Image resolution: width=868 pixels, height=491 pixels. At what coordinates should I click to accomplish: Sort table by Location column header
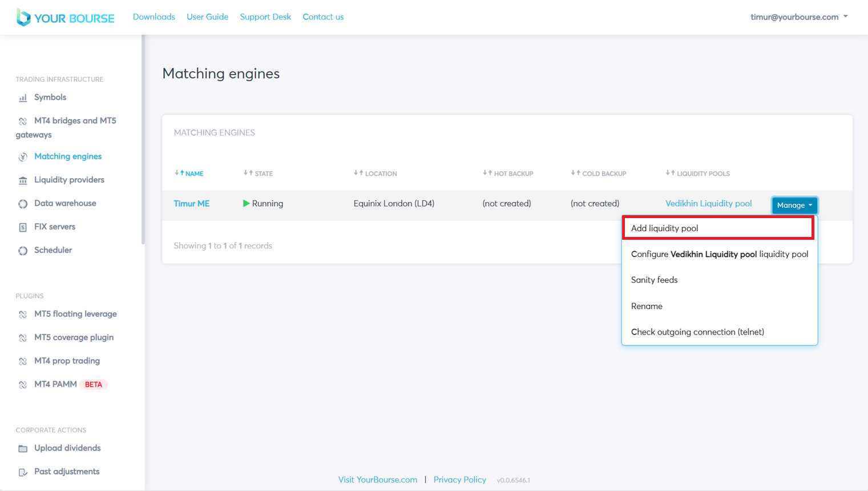tap(376, 174)
